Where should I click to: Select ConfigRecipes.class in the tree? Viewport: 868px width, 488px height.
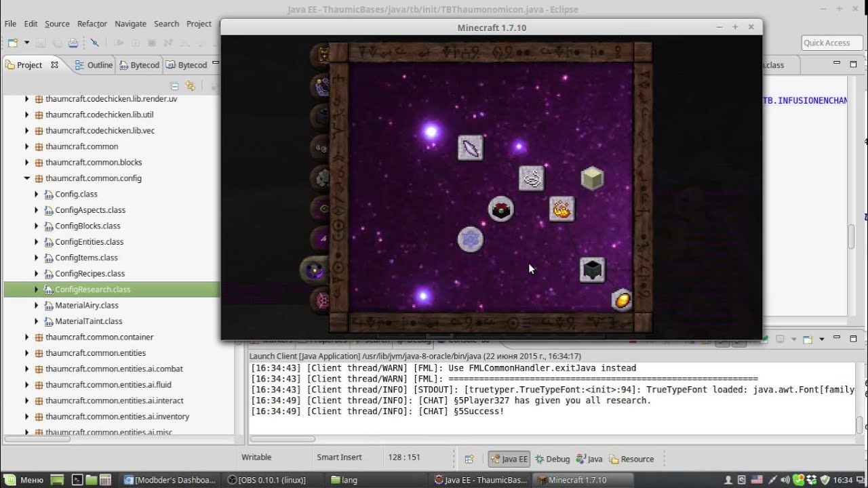[90, 274]
